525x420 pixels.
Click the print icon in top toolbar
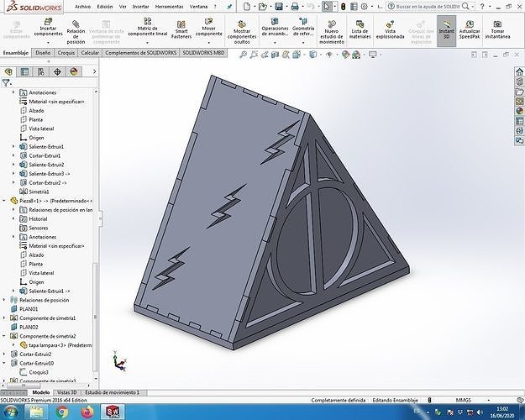pyautogui.click(x=295, y=7)
